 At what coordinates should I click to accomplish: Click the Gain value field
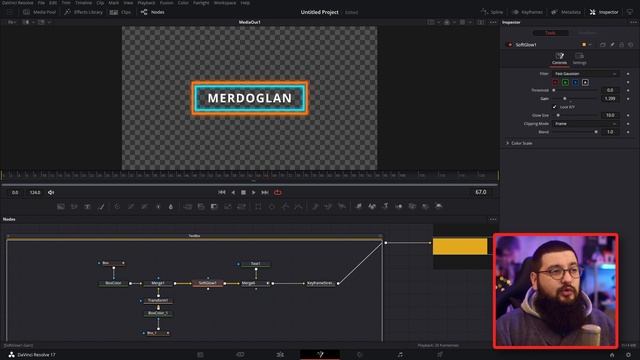[x=610, y=98]
